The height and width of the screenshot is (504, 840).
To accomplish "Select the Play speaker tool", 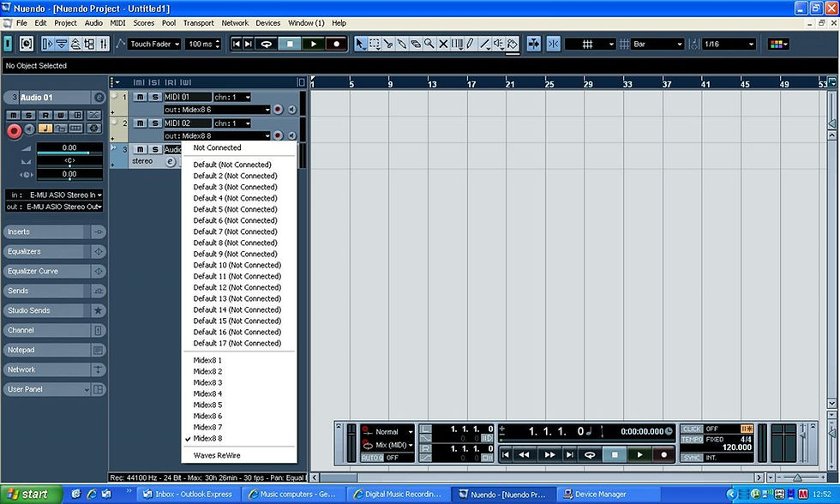I will tap(498, 44).
